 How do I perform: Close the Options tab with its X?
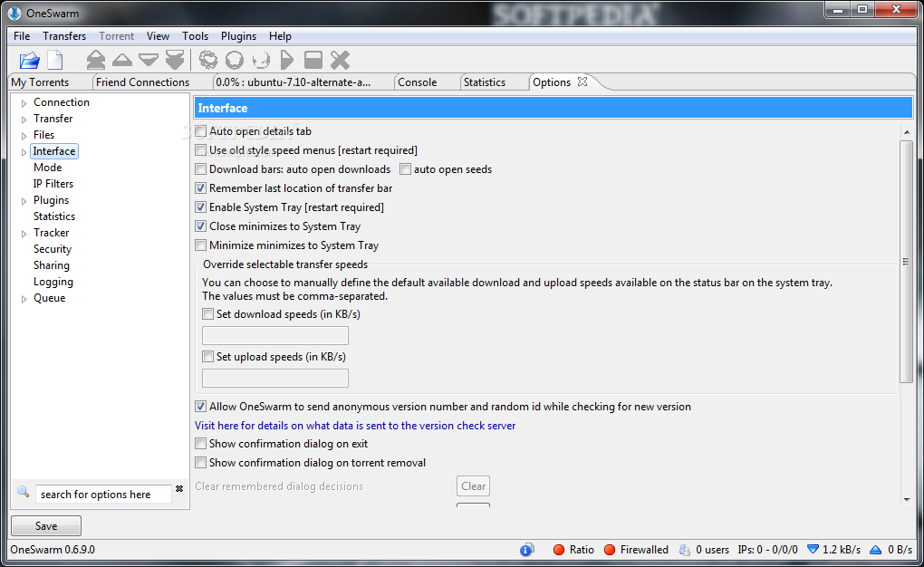pyautogui.click(x=582, y=82)
